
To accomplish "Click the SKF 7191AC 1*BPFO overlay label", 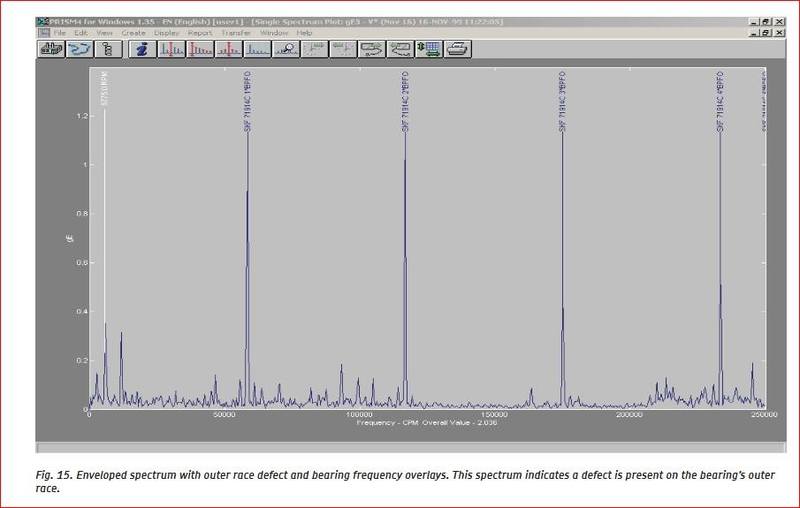I will 247,100.
